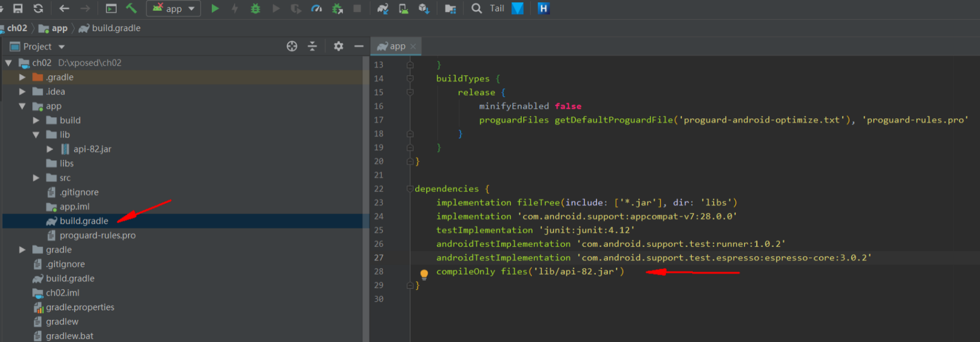The height and width of the screenshot is (342, 980).
Task: Click Scroll from Source crosshair icon
Action: (292, 46)
